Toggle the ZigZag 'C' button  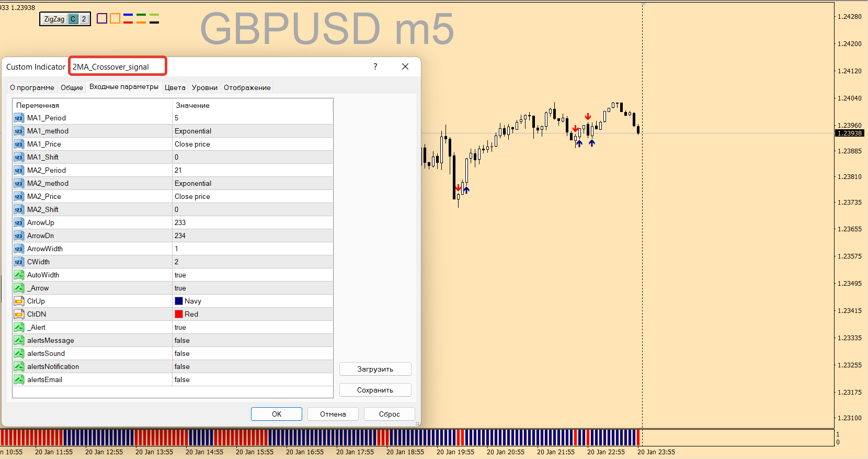pyautogui.click(x=73, y=19)
